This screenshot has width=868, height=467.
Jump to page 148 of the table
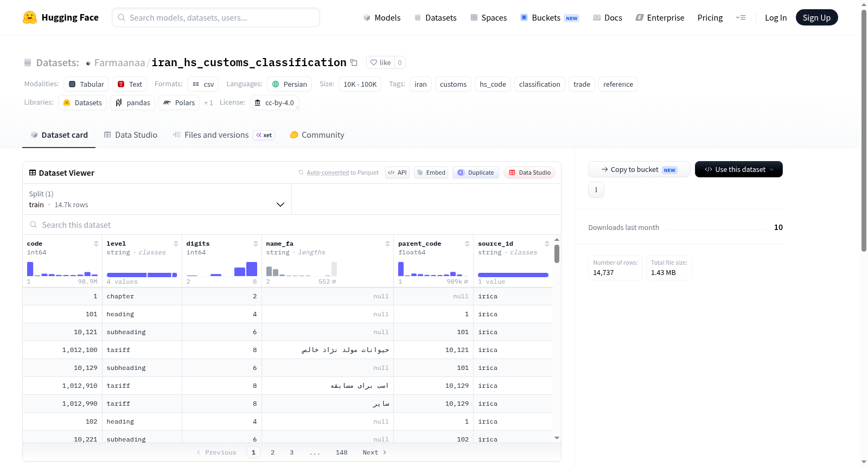342,452
